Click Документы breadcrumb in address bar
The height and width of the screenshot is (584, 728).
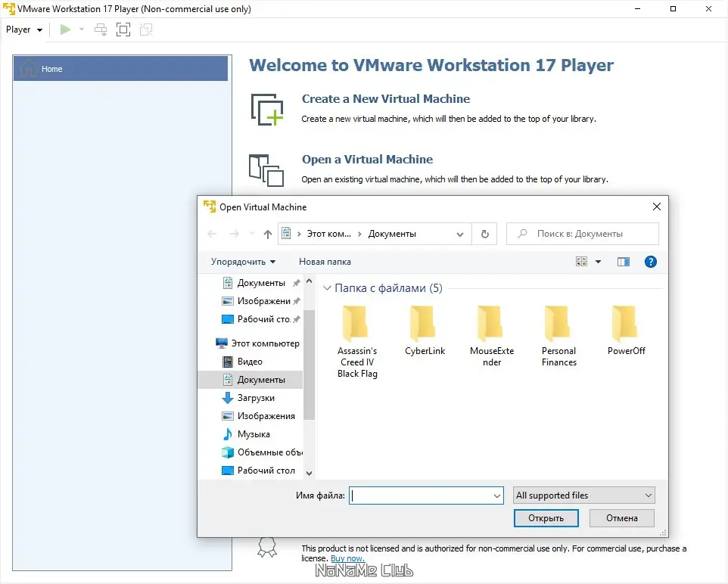pos(392,234)
